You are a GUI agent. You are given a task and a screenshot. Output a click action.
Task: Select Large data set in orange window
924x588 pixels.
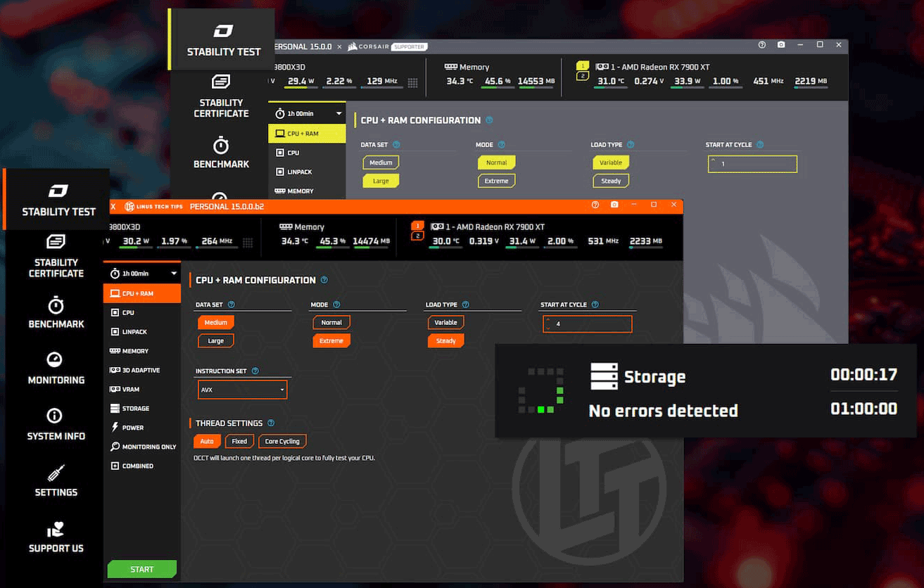coord(215,341)
